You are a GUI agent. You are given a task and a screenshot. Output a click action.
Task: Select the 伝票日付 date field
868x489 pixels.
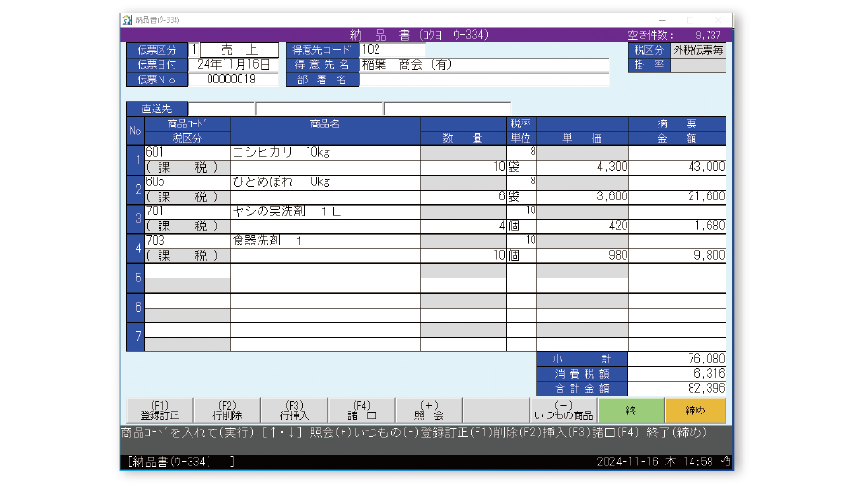pyautogui.click(x=233, y=65)
